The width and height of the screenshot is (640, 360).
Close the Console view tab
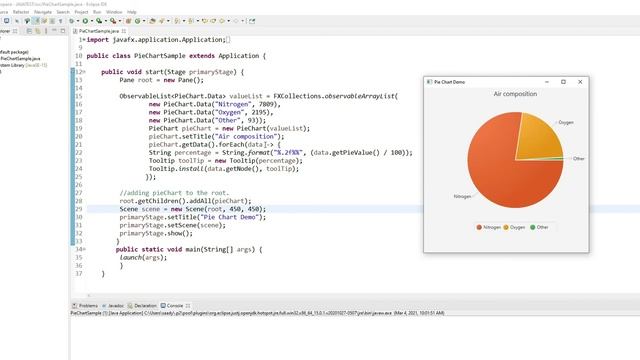188,305
